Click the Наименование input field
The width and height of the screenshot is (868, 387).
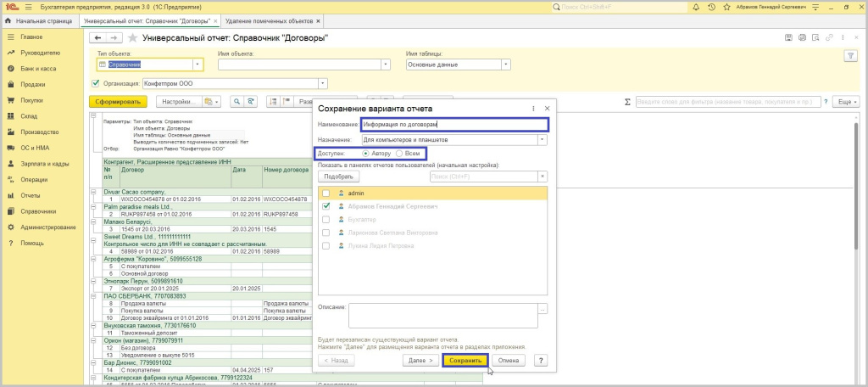coord(453,125)
